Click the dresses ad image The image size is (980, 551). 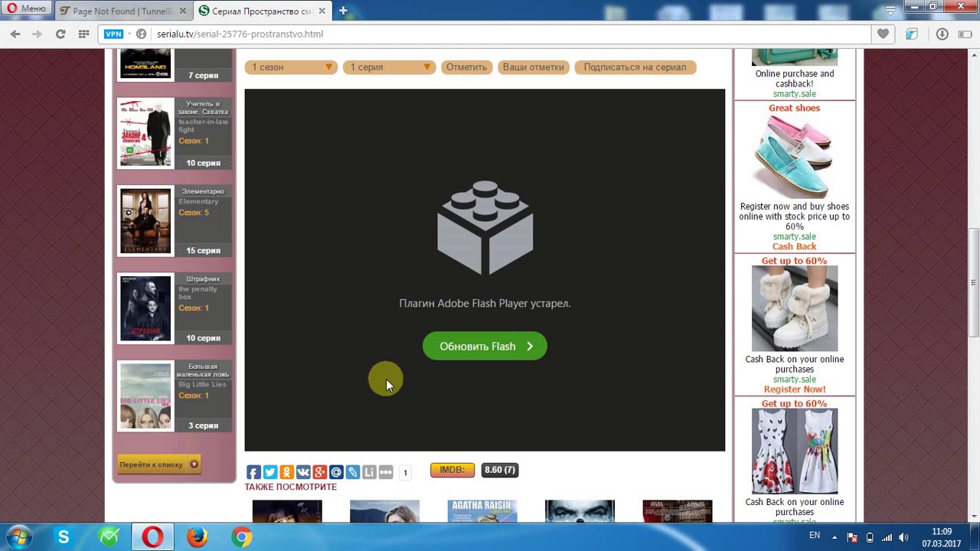pos(795,452)
